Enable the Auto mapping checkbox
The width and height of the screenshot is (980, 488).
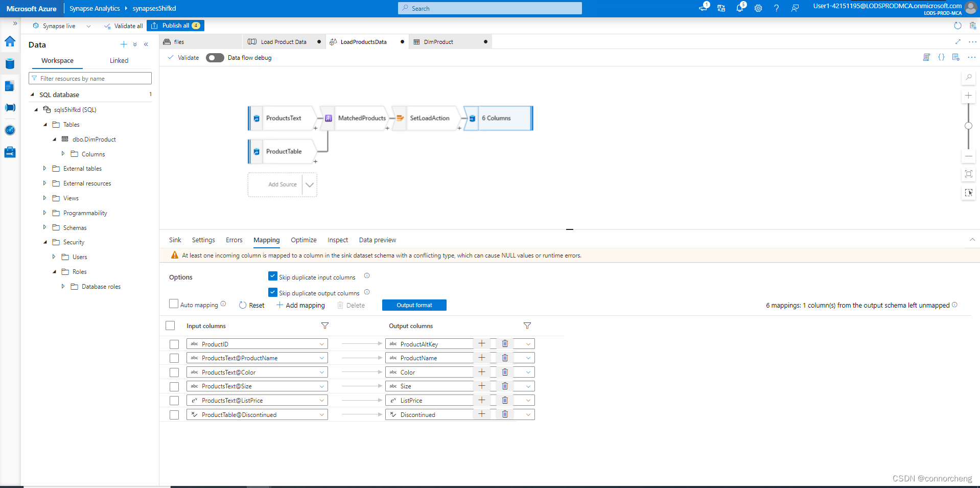(174, 304)
